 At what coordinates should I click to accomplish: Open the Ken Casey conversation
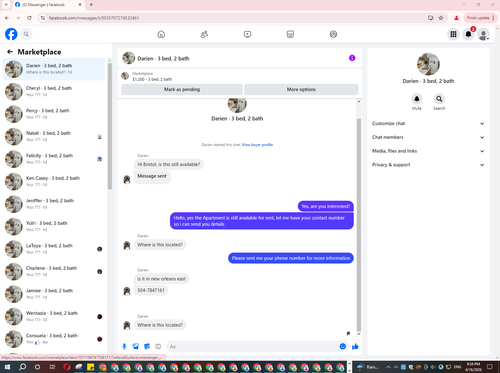click(54, 181)
